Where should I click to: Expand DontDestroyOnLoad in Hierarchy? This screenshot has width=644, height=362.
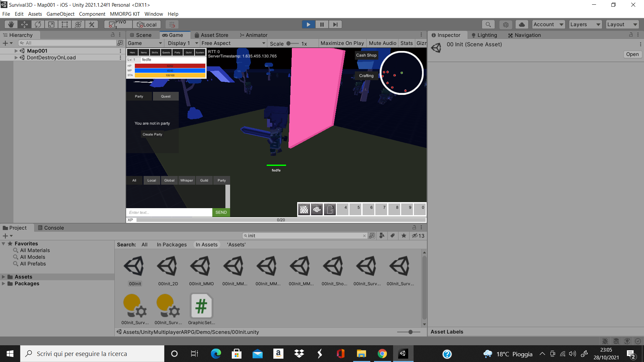click(16, 58)
